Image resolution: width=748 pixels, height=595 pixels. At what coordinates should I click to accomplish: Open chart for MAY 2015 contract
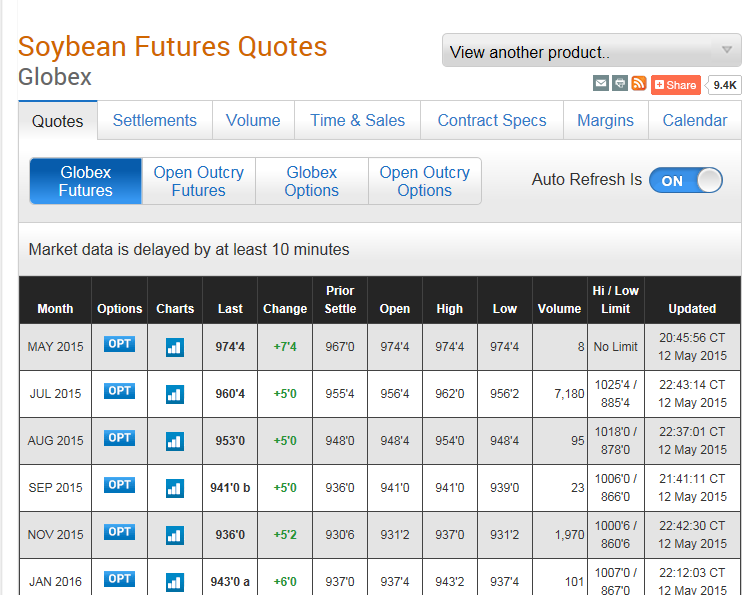pyautogui.click(x=175, y=347)
